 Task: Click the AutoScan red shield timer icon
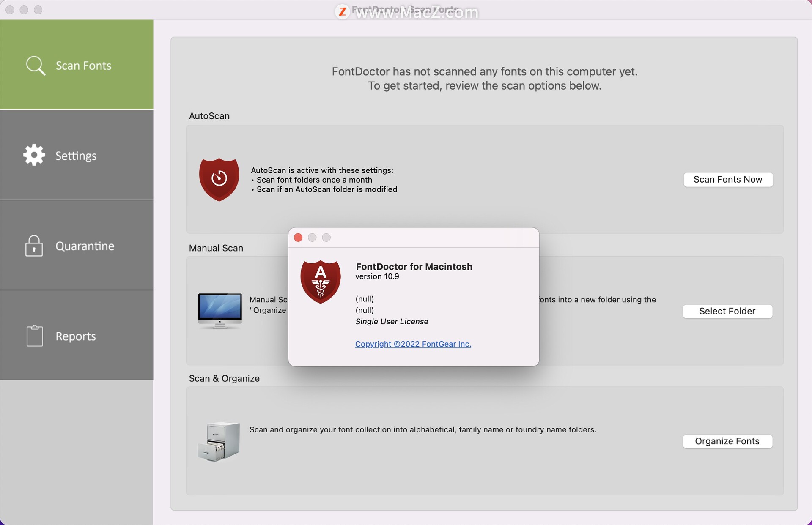[x=219, y=179]
